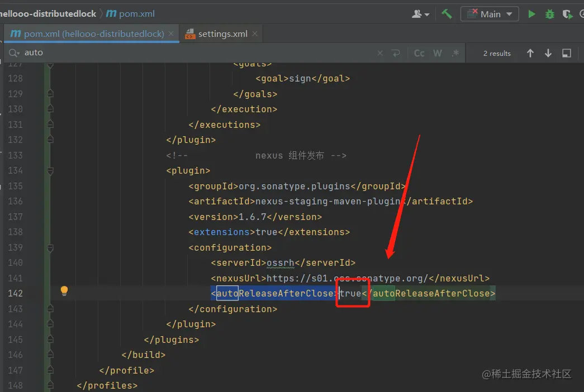The height and width of the screenshot is (392, 584).
Task: Click line number 142 in gutter
Action: tap(15, 293)
